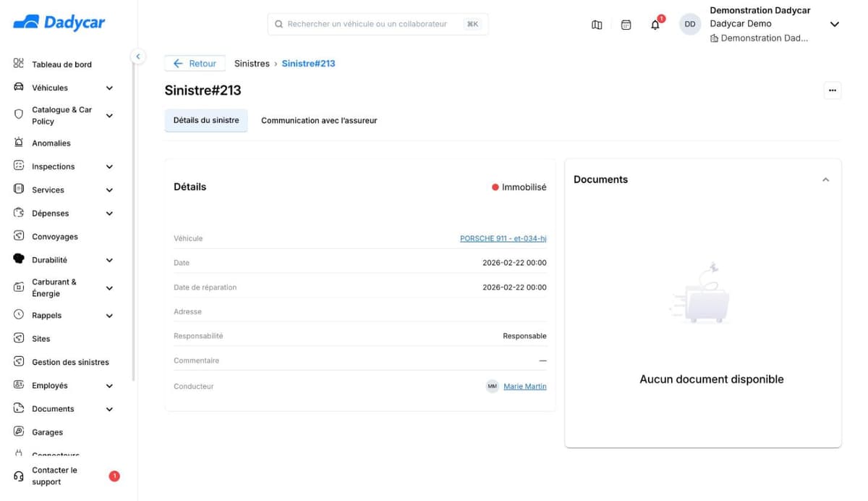Viewport: 868px width, 501px height.
Task: Click the support headset icon
Action: [19, 476]
